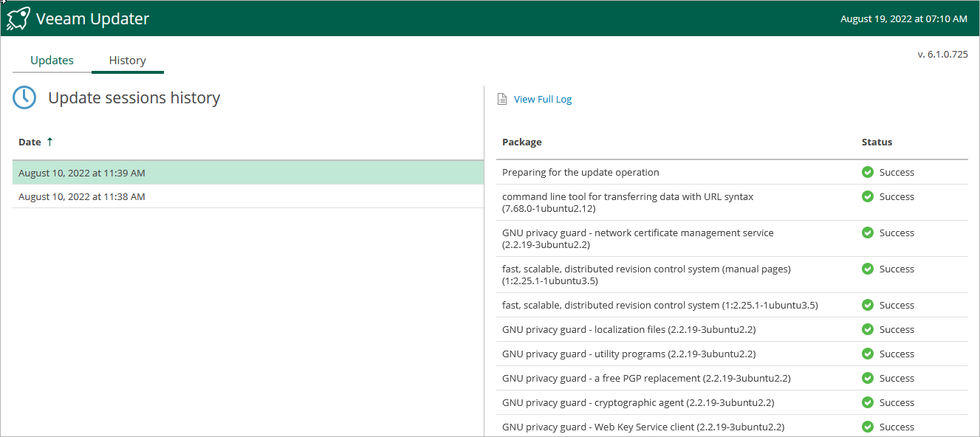The height and width of the screenshot is (437, 980).
Task: Click the Package column header
Action: coord(521,142)
